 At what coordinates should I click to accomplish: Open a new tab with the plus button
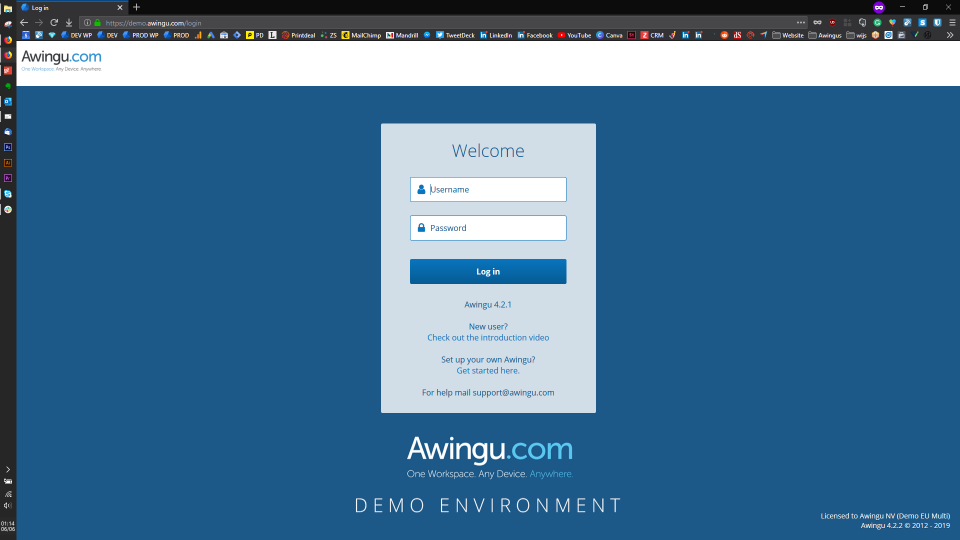[137, 7]
